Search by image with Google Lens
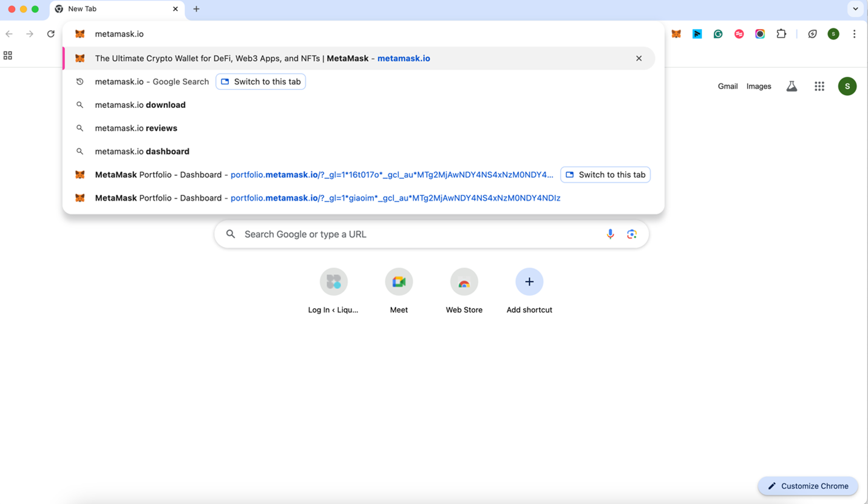Screen dimensions: 868x504 click(x=632, y=234)
